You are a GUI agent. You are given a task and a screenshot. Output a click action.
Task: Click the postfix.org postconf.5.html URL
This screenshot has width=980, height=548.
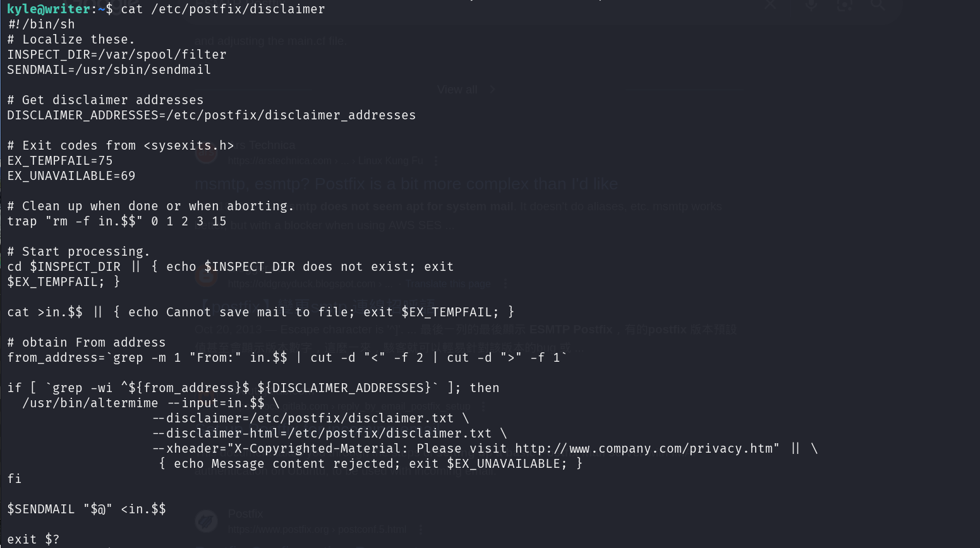tap(317, 530)
